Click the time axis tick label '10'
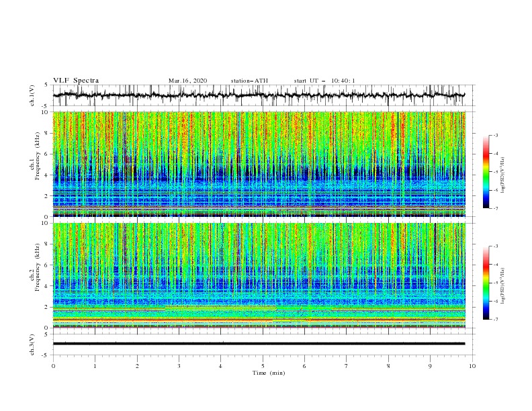Image resolution: width=532 pixels, height=411 pixels. 472,366
